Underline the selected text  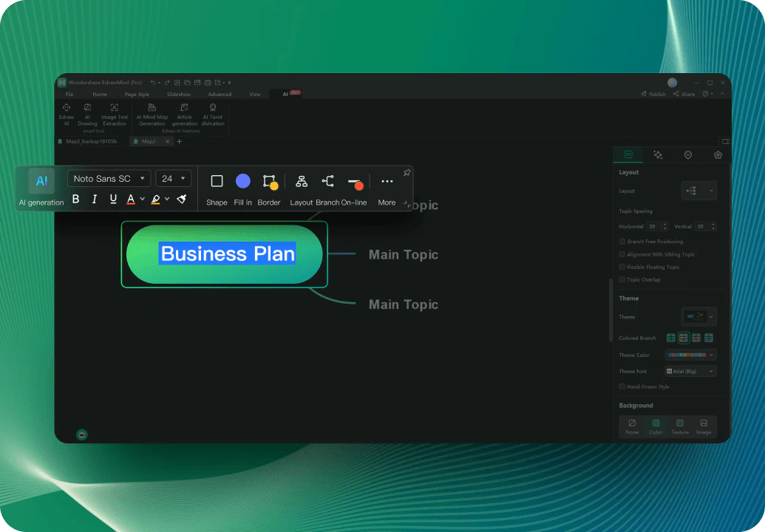(x=113, y=199)
